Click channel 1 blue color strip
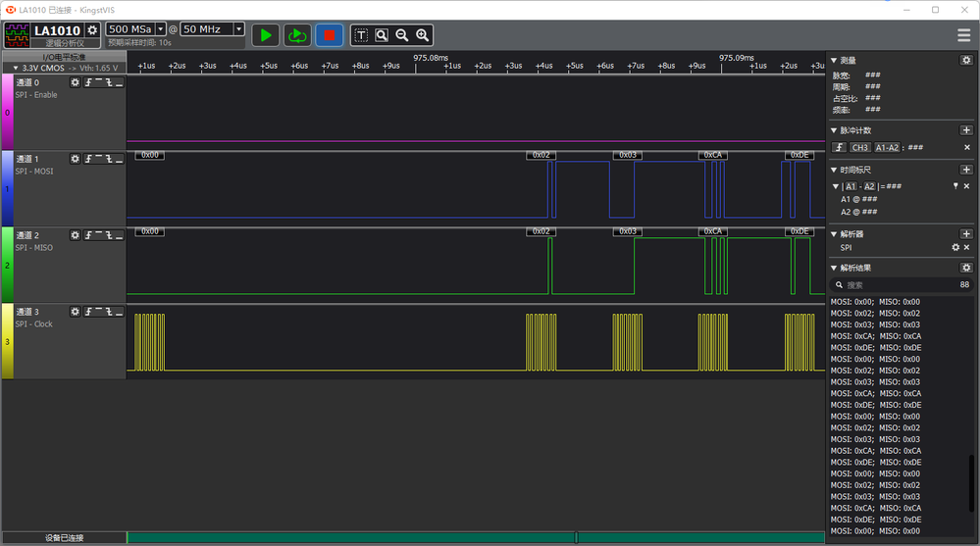Screen dimensions: 980x546 tap(8, 188)
